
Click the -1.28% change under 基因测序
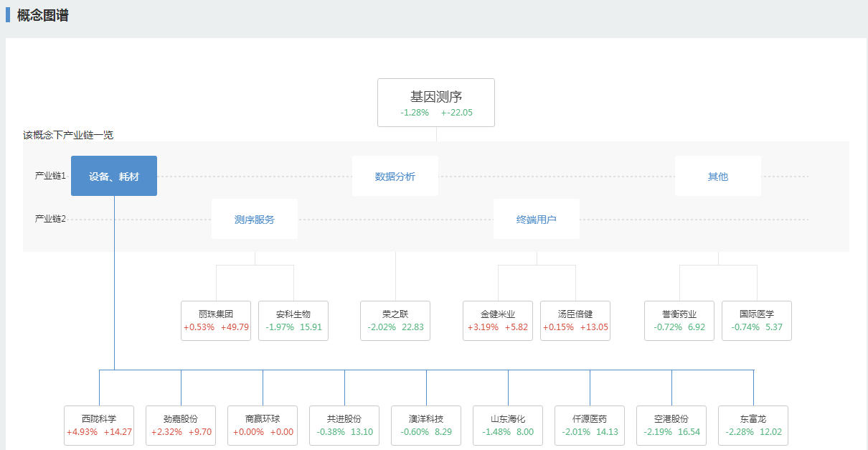point(415,113)
